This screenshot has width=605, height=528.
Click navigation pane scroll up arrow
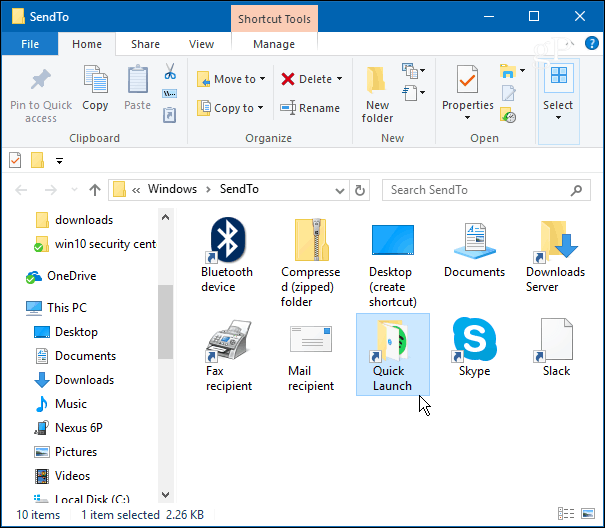166,217
